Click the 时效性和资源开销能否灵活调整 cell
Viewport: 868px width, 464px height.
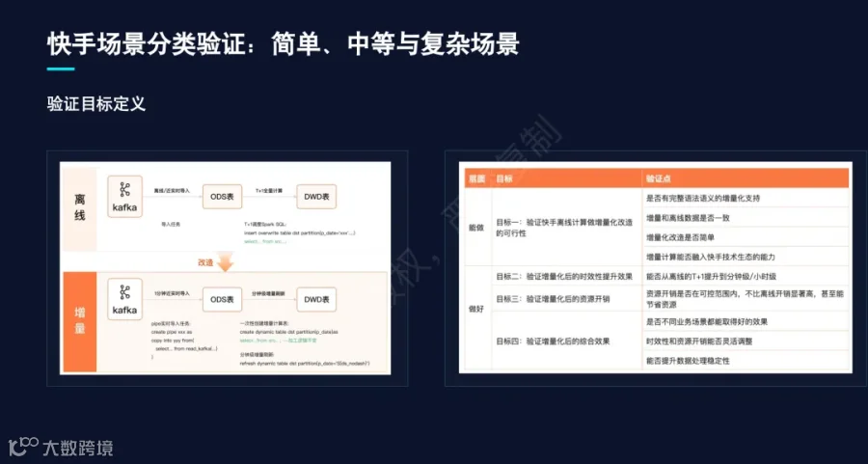tap(746, 341)
